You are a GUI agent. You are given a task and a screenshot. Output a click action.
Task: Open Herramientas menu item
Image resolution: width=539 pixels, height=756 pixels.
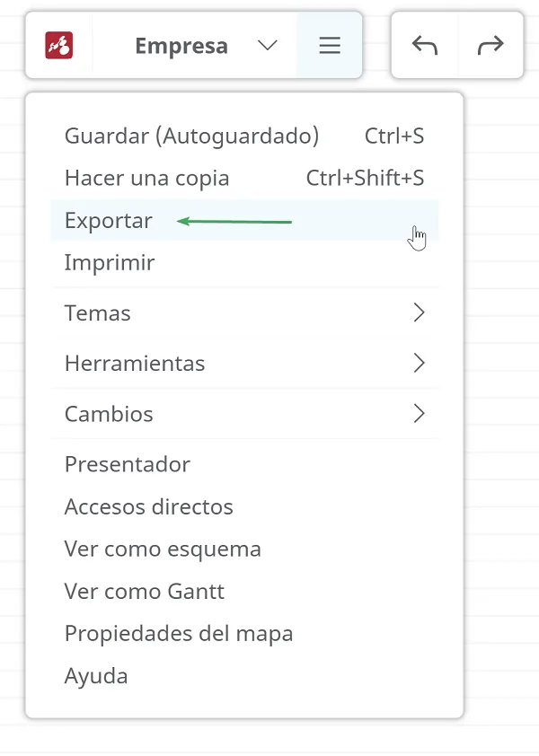coord(135,364)
